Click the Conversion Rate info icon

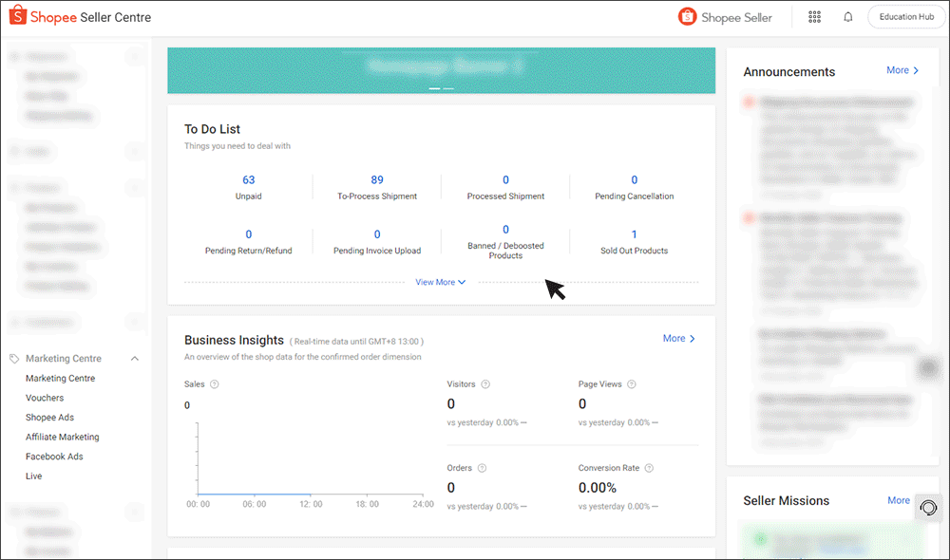click(648, 467)
